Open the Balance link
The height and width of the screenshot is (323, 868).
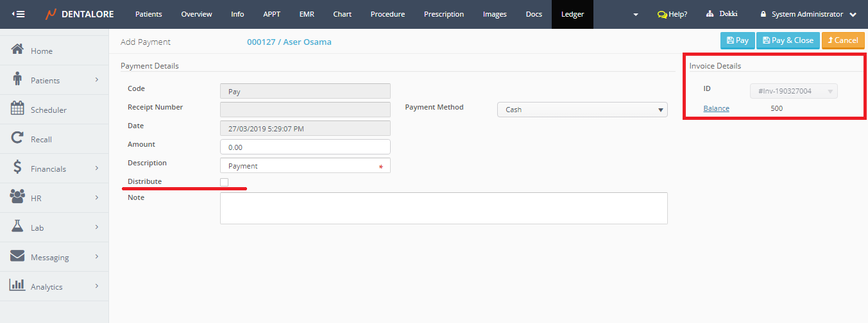716,108
